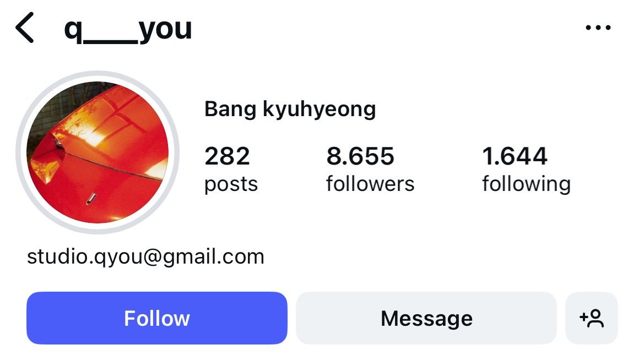Open the three-dot more options menu

point(598,28)
